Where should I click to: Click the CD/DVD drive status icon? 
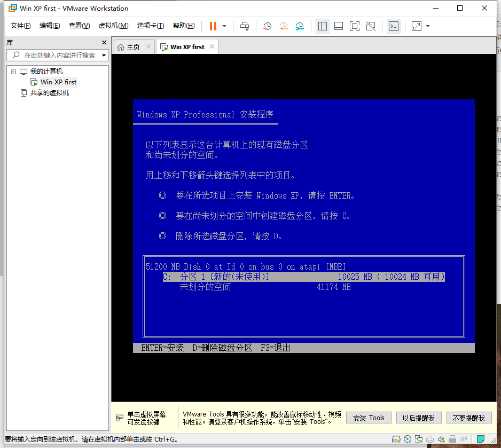[x=408, y=439]
